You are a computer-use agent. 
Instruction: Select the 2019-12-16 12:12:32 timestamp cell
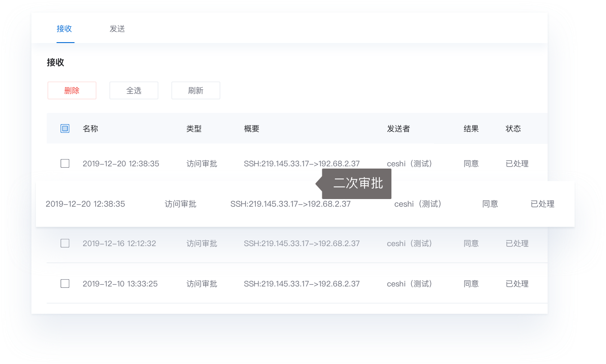[x=119, y=243]
